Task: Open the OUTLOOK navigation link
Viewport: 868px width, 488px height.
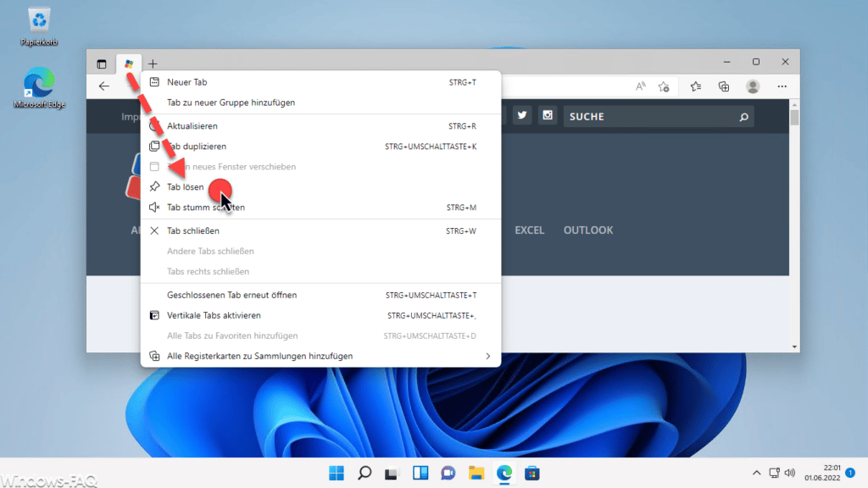Action: pyautogui.click(x=588, y=230)
